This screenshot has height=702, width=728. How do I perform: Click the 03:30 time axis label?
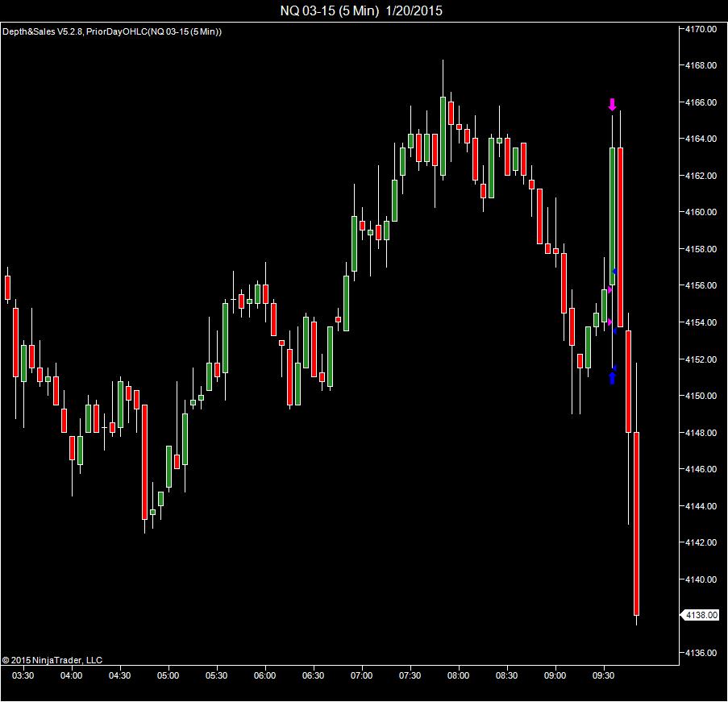point(23,675)
